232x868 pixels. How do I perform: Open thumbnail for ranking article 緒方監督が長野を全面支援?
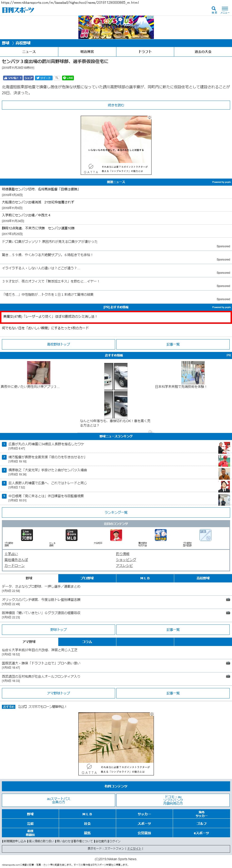point(224,461)
